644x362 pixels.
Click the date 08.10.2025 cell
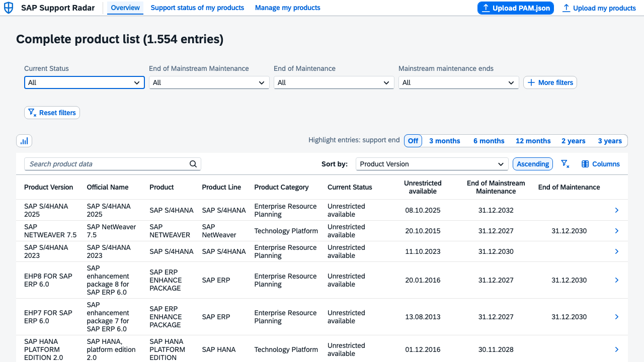pos(423,210)
